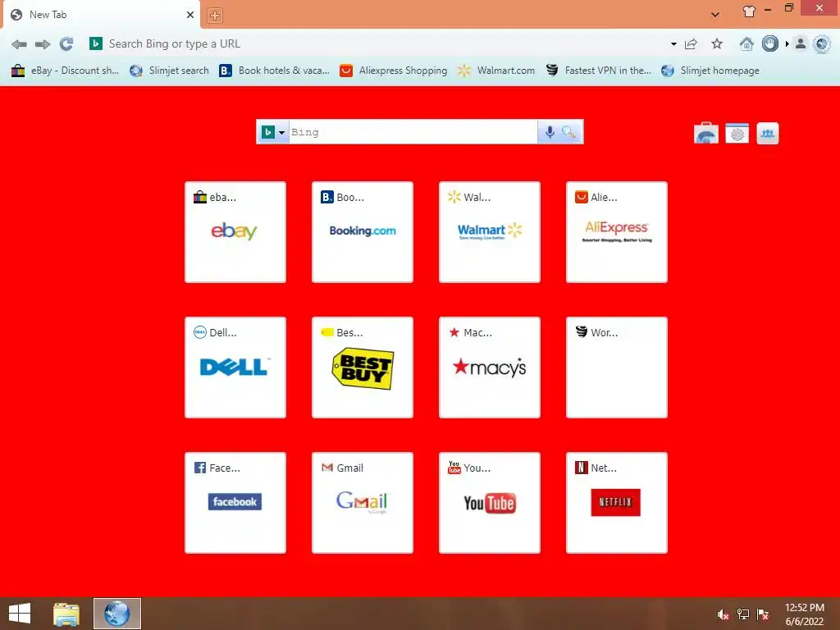Viewport: 840px width, 630px height.
Task: Open a new tab with plus button
Action: (x=215, y=16)
